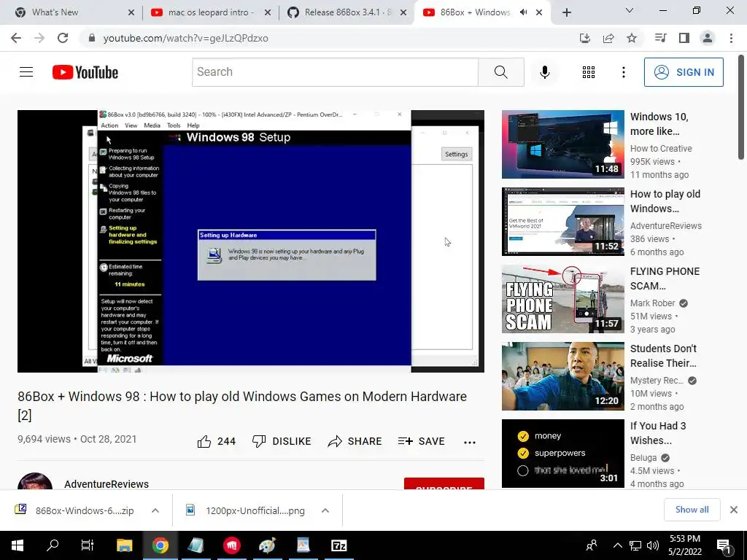Open Task View on the taskbar
The height and width of the screenshot is (560, 747).
(x=88, y=545)
